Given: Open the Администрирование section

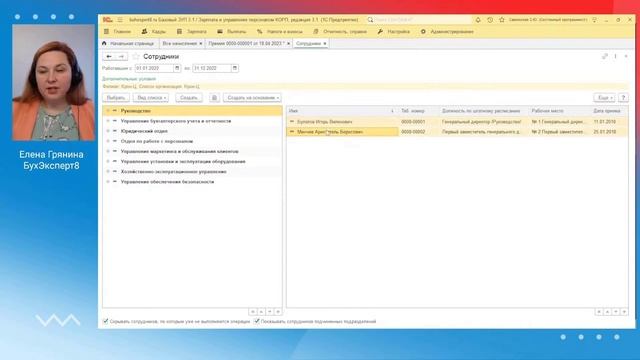Looking at the screenshot, I should click(447, 31).
